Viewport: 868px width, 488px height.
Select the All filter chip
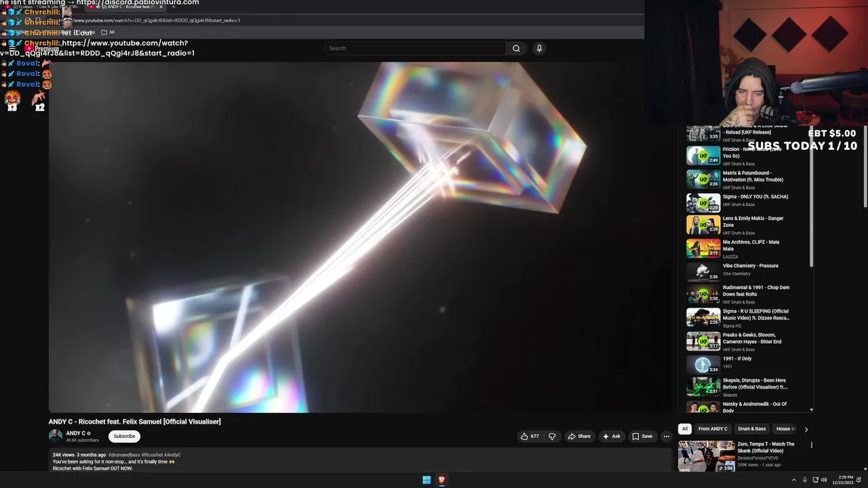pyautogui.click(x=685, y=429)
